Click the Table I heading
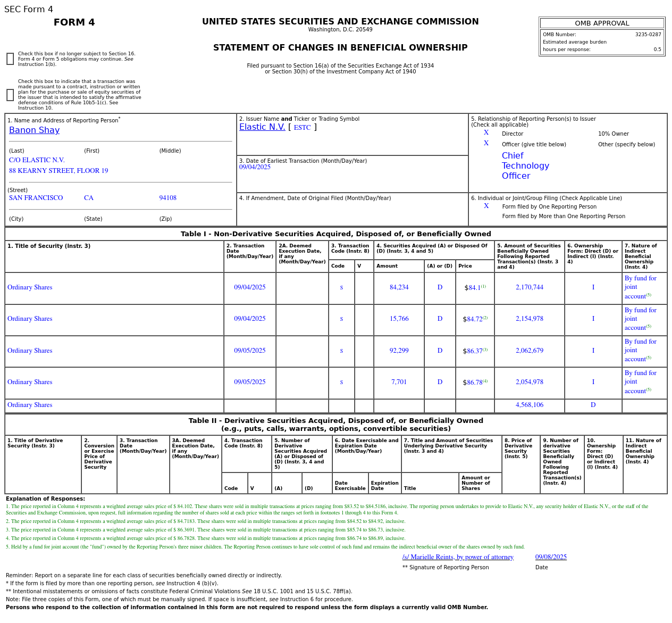Viewport: 672px width, 623px height. [x=336, y=234]
